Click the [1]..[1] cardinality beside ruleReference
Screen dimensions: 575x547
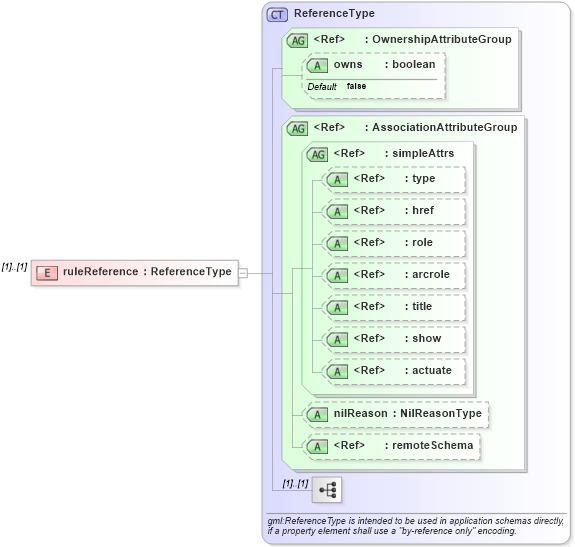tap(14, 267)
